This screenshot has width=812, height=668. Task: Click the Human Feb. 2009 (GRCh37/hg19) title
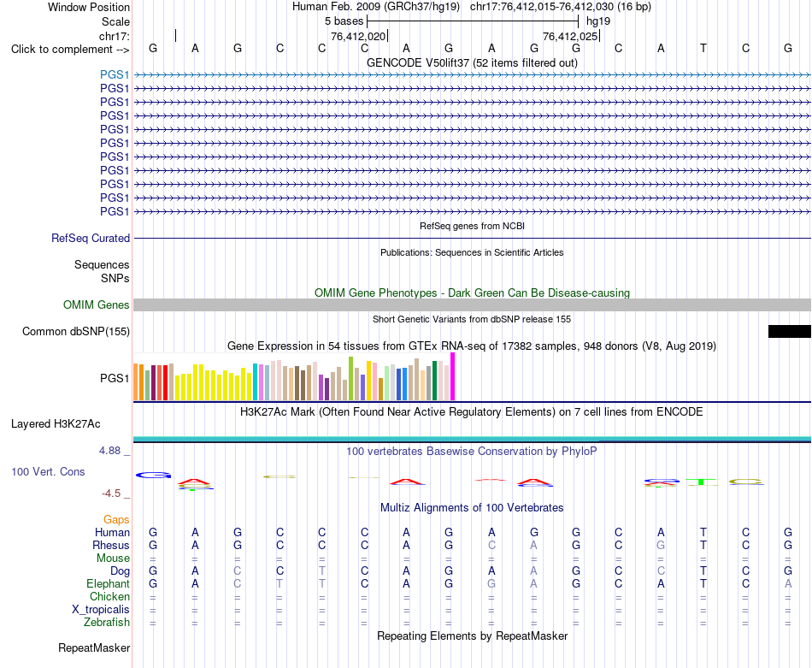coord(376,7)
